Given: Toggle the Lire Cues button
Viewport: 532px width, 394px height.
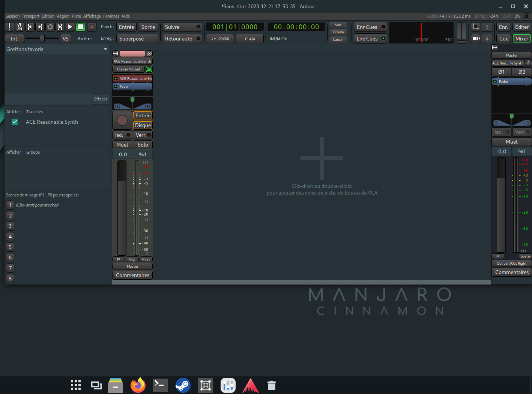Looking at the screenshot, I should (370, 39).
